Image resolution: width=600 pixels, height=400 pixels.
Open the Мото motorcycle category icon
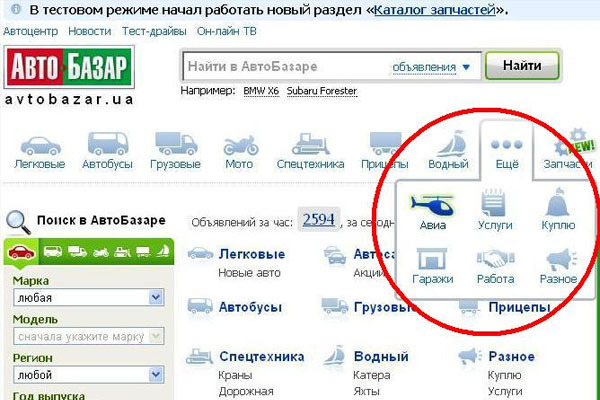tap(239, 143)
